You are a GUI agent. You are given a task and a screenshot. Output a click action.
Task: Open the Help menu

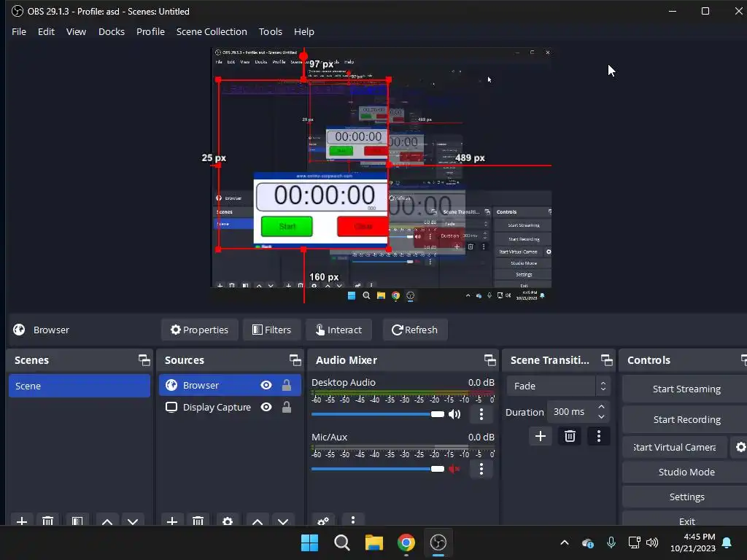304,31
